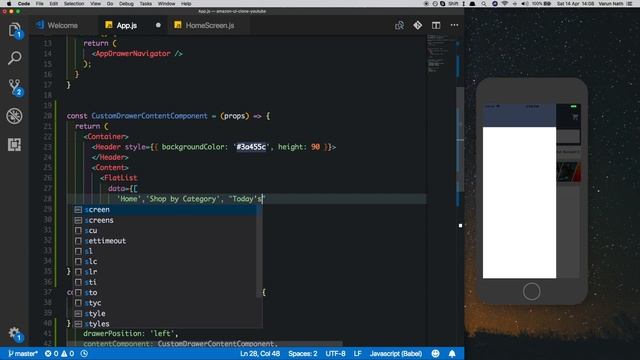640x360 pixels.
Task: Open the Debug menu
Action: [126, 4]
